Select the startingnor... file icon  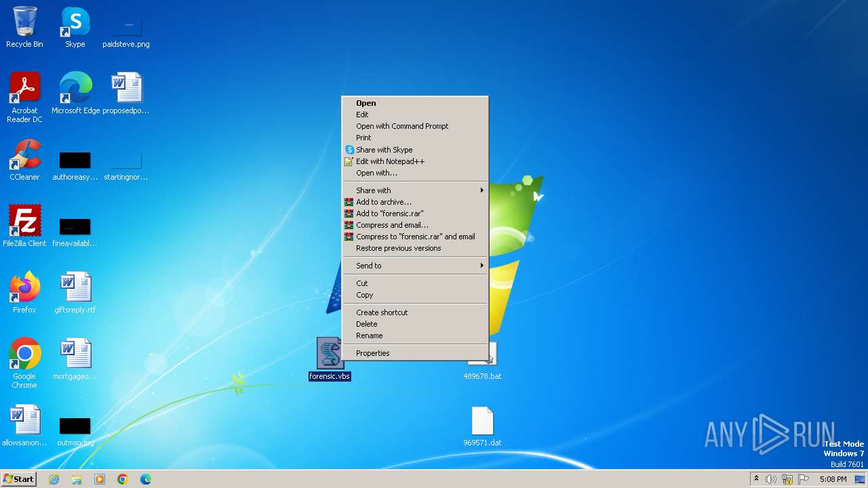pyautogui.click(x=126, y=165)
